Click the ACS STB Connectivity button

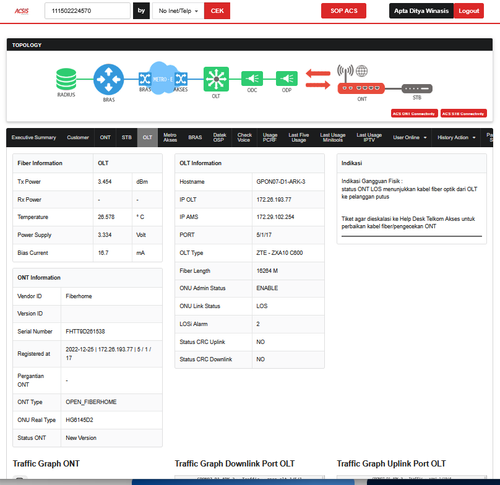[464, 113]
